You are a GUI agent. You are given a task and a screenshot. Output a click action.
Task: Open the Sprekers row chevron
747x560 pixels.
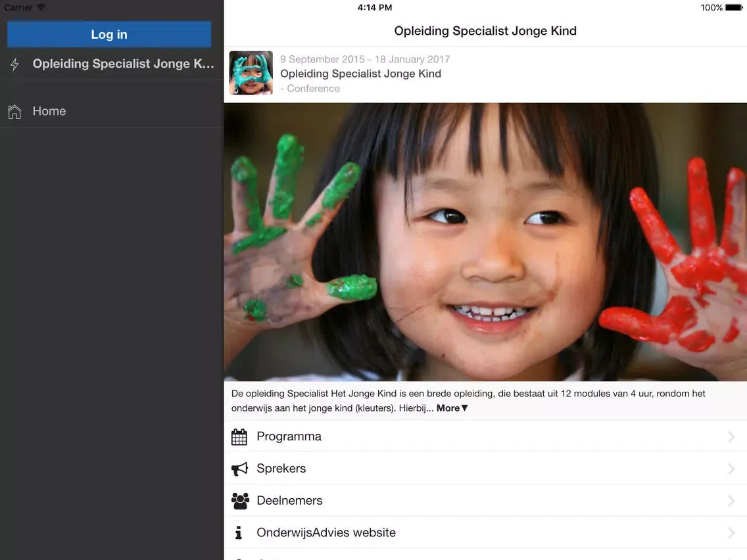(x=731, y=469)
